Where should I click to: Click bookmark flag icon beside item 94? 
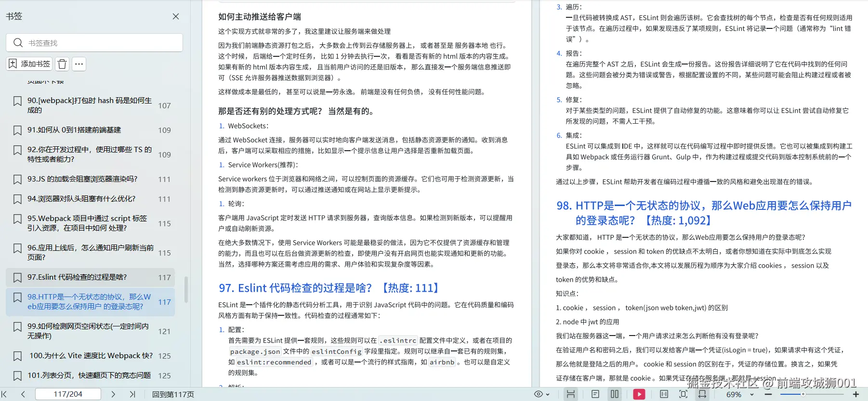pyautogui.click(x=17, y=199)
